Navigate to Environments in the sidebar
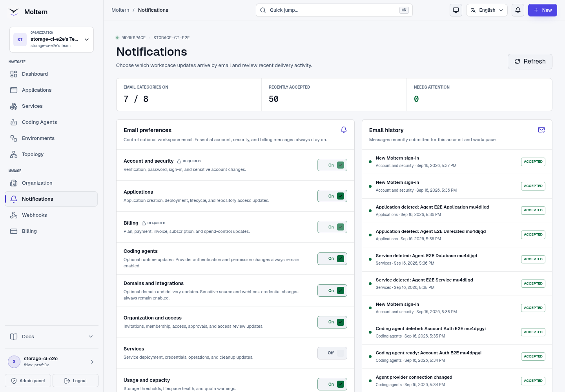 coord(51,138)
